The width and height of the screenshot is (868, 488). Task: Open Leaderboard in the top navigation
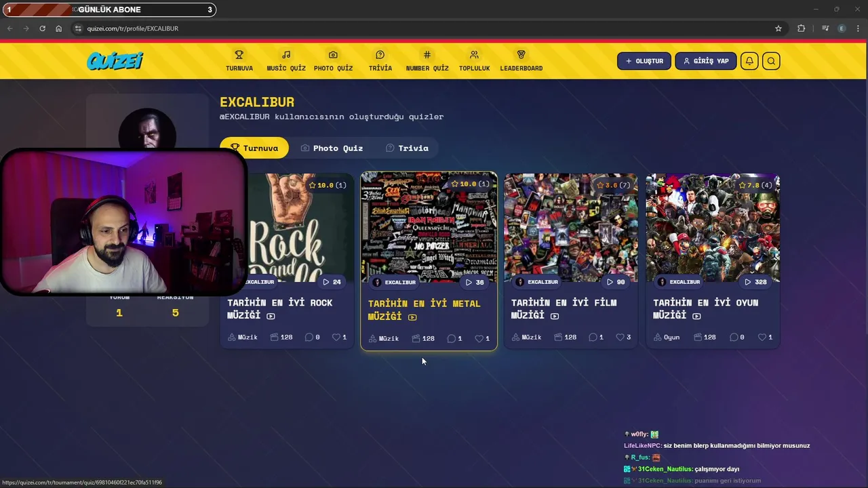(x=521, y=61)
